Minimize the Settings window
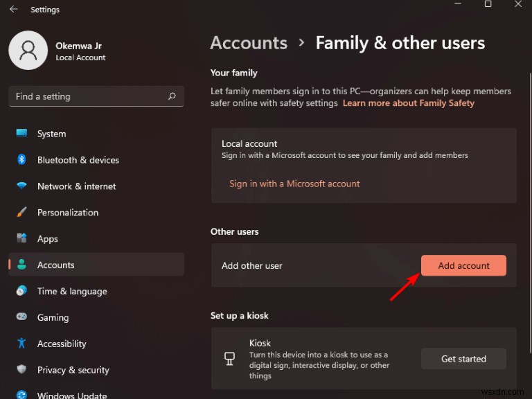Image resolution: width=532 pixels, height=399 pixels. [x=458, y=3]
